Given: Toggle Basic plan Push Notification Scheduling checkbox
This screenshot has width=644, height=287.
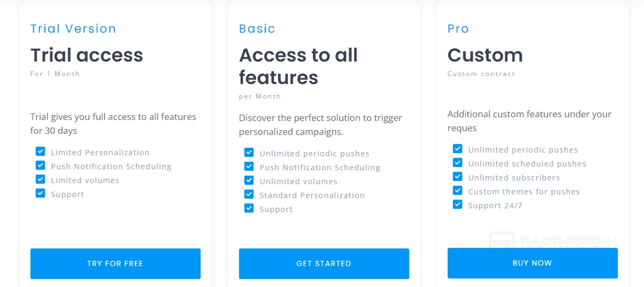Looking at the screenshot, I should click(x=249, y=167).
